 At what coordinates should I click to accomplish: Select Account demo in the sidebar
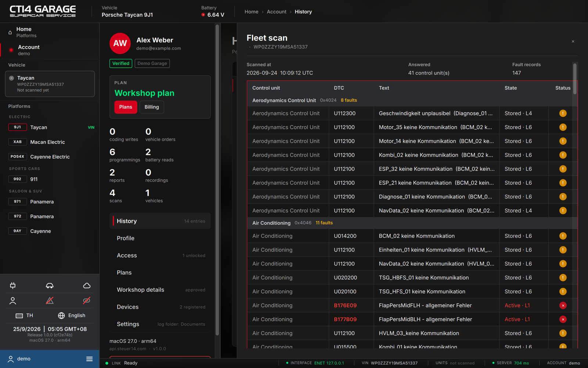50,50
